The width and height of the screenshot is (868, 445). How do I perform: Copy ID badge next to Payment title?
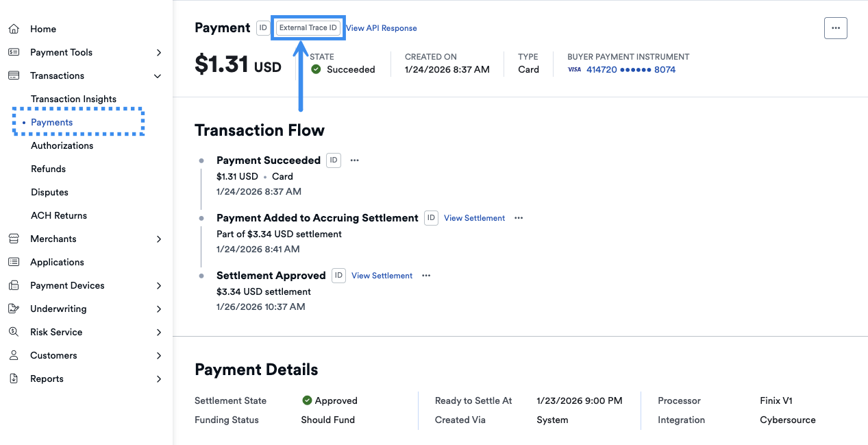click(x=263, y=28)
